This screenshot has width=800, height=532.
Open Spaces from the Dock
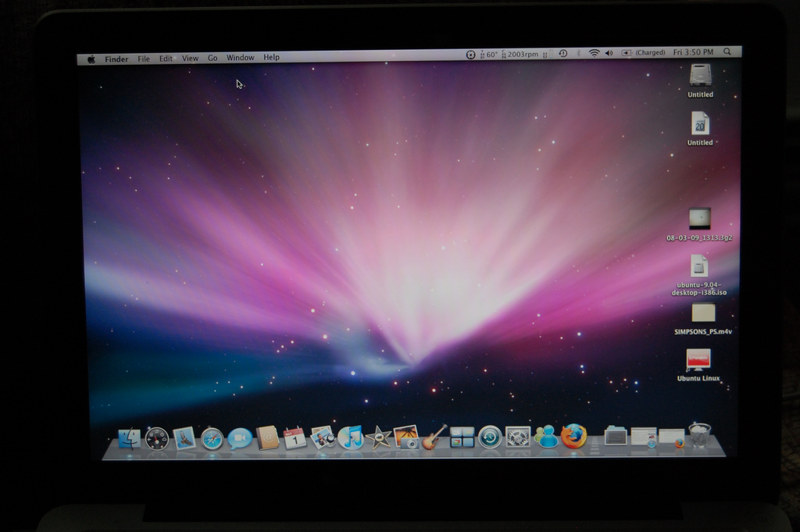click(462, 437)
